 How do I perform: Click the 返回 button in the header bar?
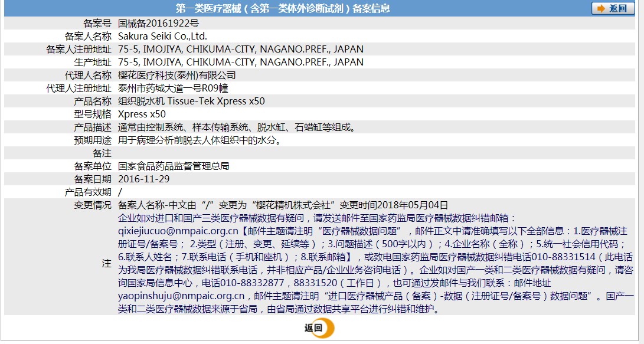[x=613, y=8]
